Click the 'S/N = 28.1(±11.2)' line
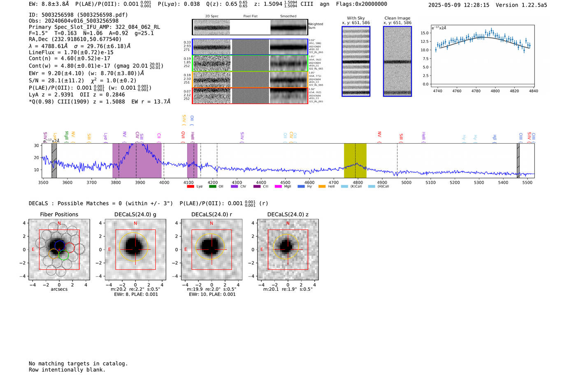The width and height of the screenshot is (576, 392). point(82,80)
